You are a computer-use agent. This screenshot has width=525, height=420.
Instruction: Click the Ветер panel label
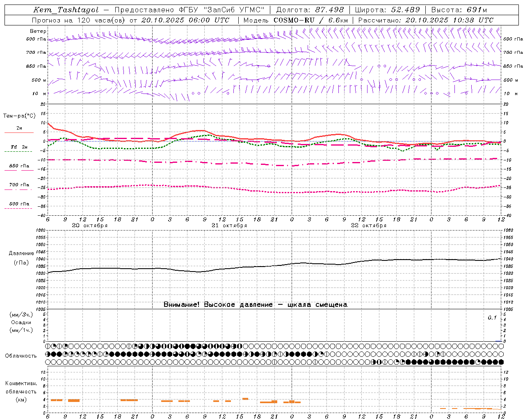(x=38, y=31)
